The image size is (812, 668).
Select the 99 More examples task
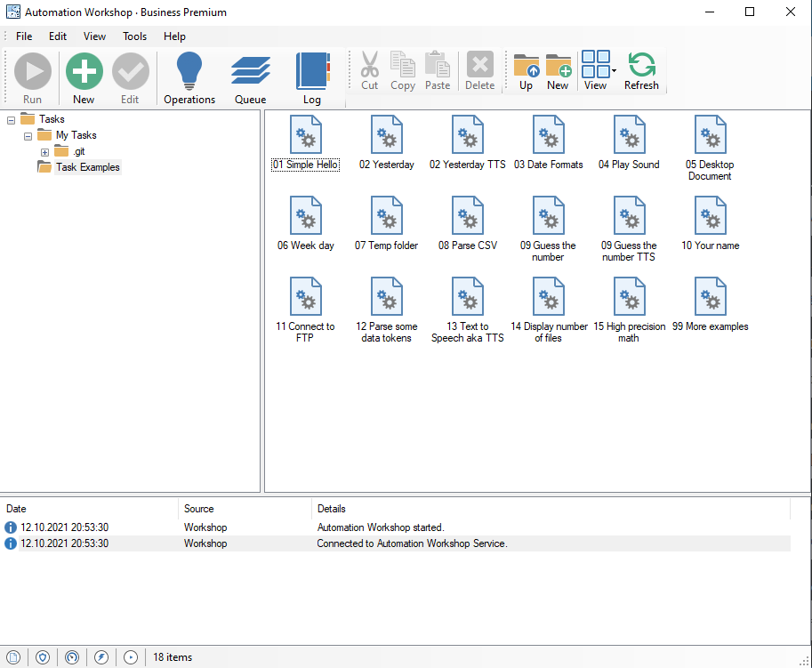click(710, 304)
